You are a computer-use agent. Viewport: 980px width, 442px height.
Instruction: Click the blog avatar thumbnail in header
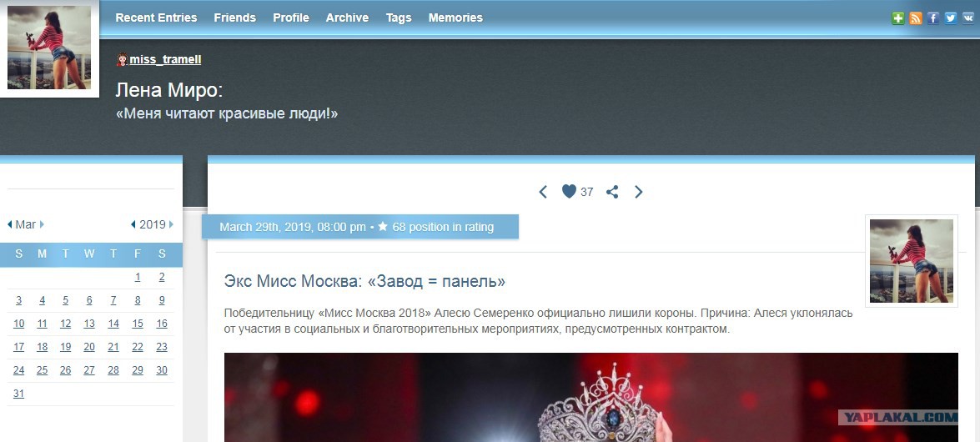pyautogui.click(x=49, y=48)
